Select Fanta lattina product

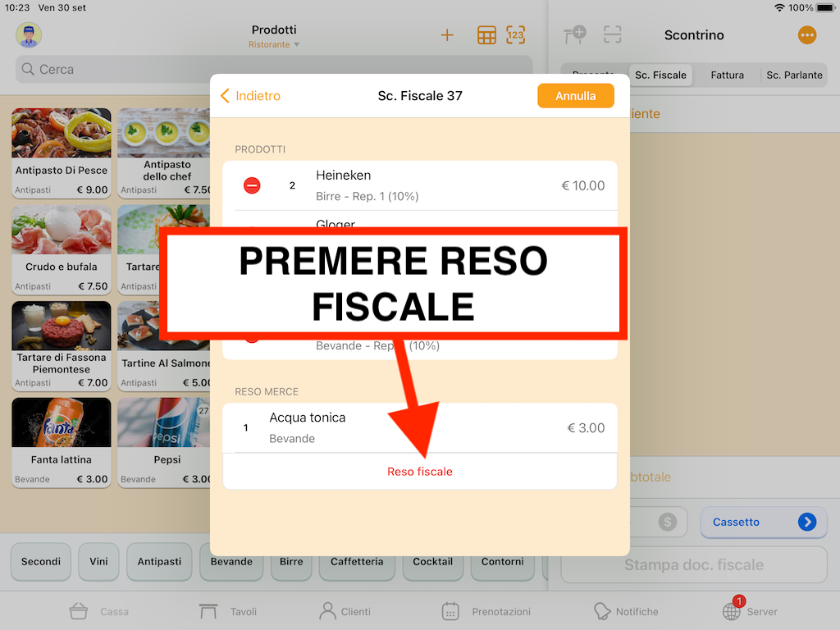coord(61,442)
